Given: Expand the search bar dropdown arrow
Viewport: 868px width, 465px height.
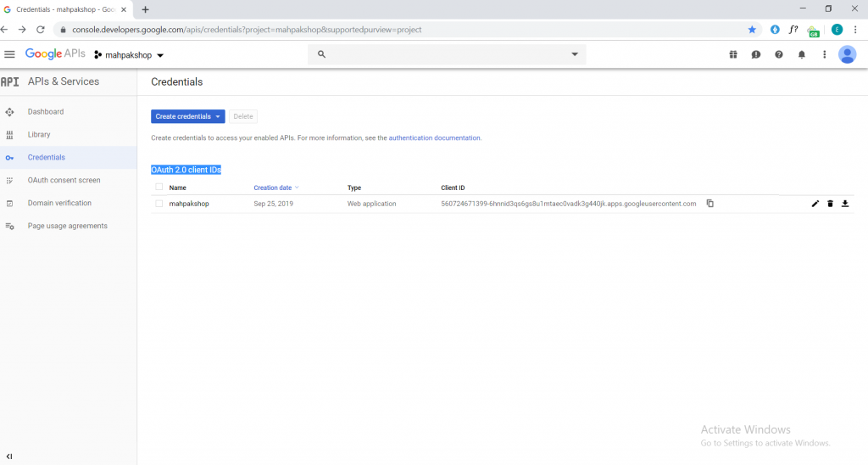Looking at the screenshot, I should tap(575, 54).
